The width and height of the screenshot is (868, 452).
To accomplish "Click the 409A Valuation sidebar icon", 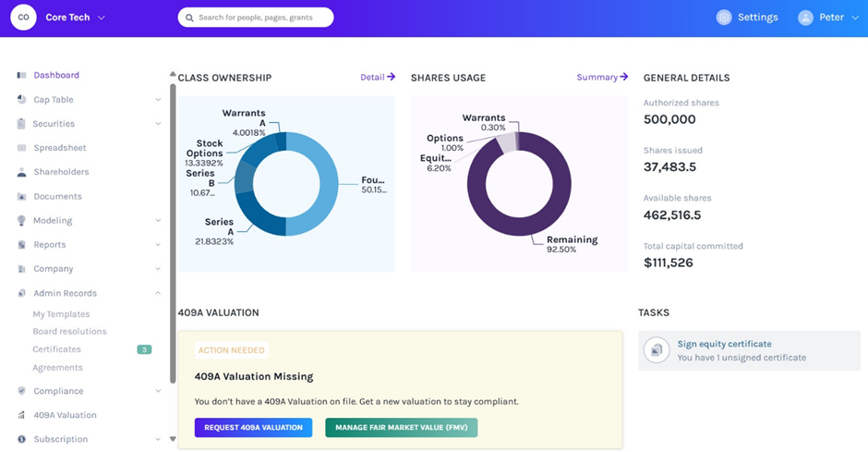I will pyautogui.click(x=21, y=415).
